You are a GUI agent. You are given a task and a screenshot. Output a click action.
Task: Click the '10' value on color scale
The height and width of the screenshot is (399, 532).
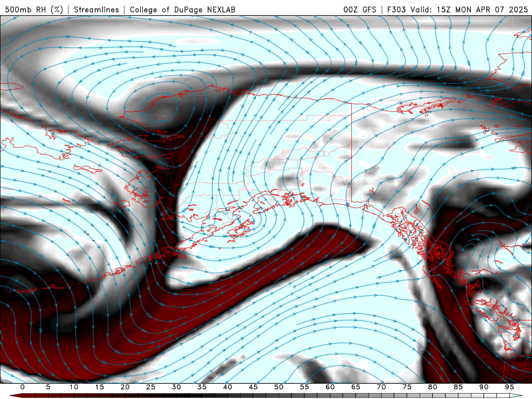click(74, 387)
